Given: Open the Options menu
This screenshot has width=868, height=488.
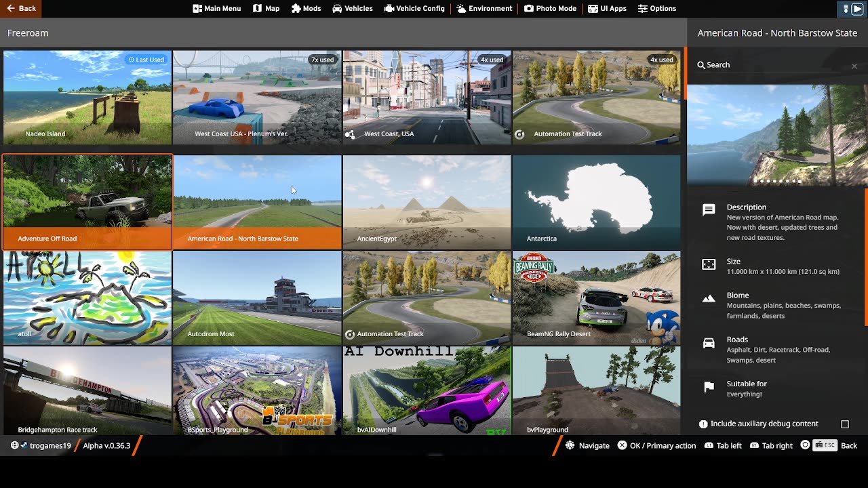Looking at the screenshot, I should pos(656,8).
